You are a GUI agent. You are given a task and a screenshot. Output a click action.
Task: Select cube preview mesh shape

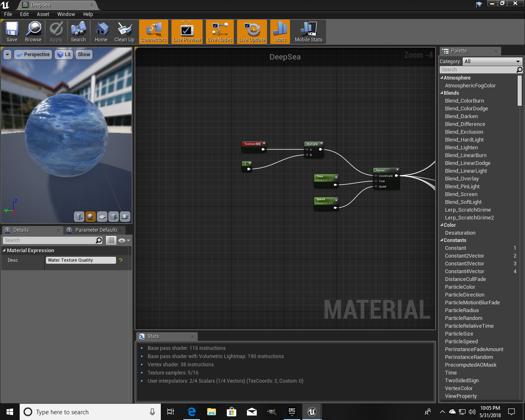pos(114,217)
